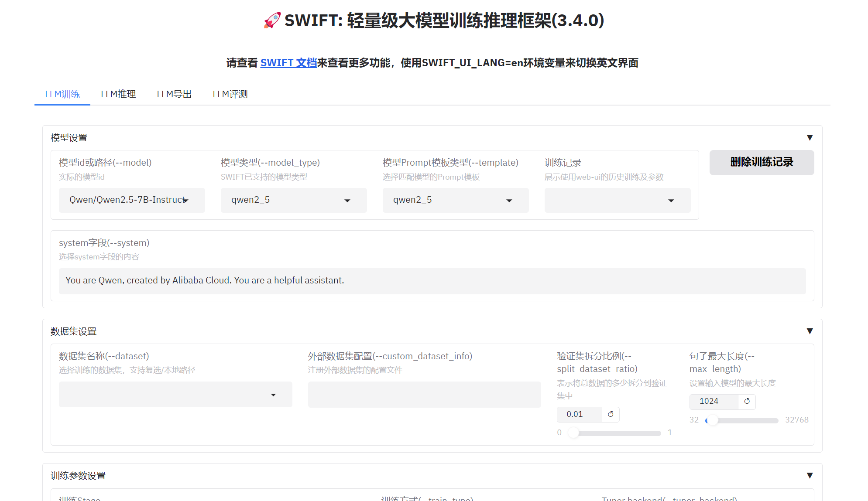The width and height of the screenshot is (868, 501).
Task: Click the 模型设置 section title
Action: [69, 138]
